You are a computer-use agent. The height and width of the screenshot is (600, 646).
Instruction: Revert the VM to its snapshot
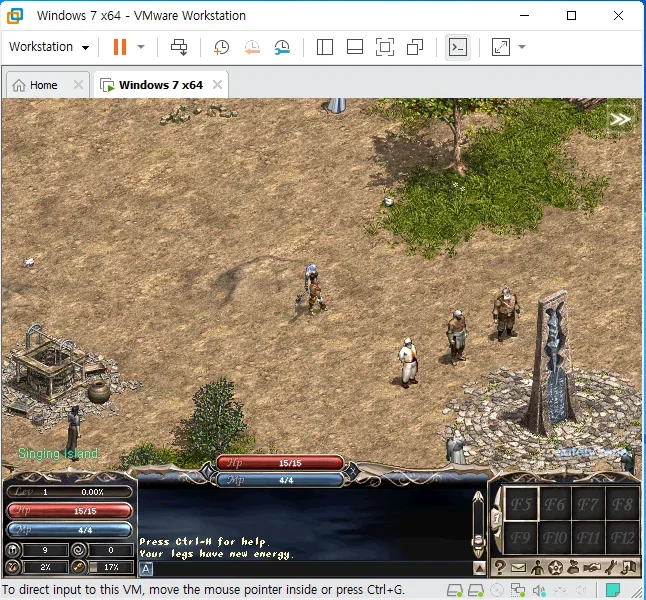pyautogui.click(x=252, y=47)
